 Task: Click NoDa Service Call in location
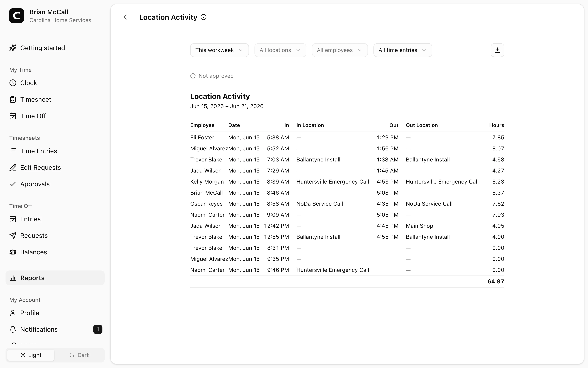coord(320,204)
